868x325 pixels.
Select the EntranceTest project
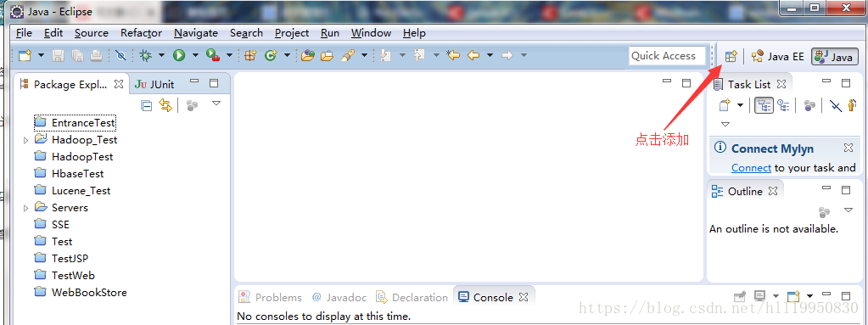pos(75,123)
